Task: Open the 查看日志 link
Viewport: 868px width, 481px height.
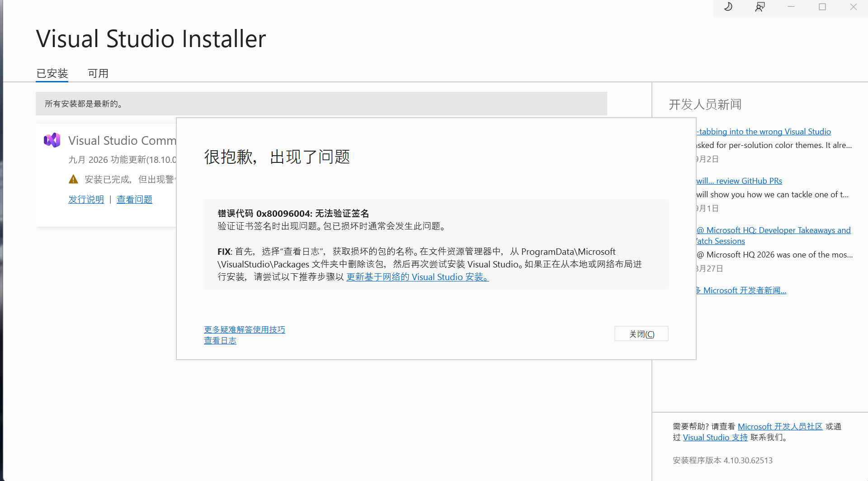Action: click(220, 341)
